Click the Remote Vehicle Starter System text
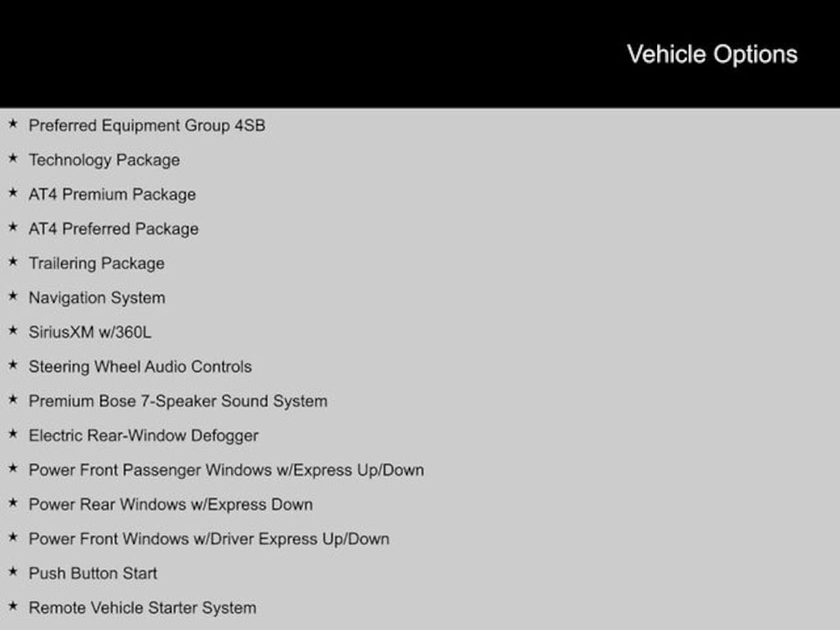Screen dimensions: 840x630 pyautogui.click(x=143, y=608)
